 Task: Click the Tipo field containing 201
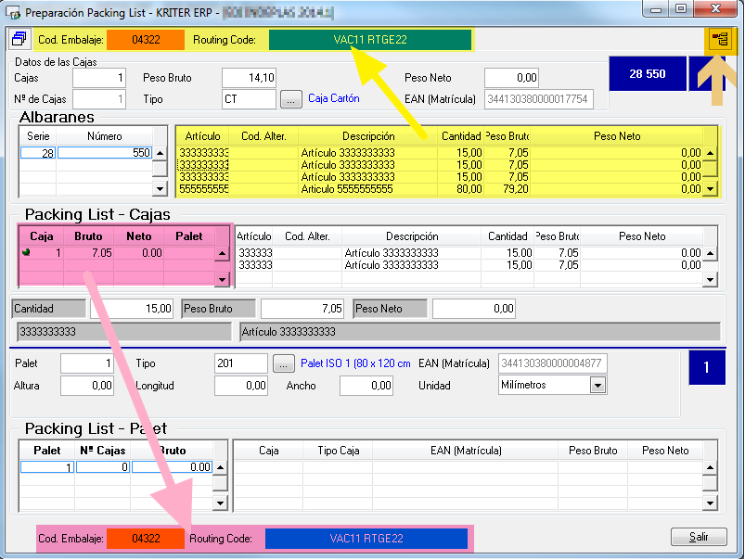point(241,363)
